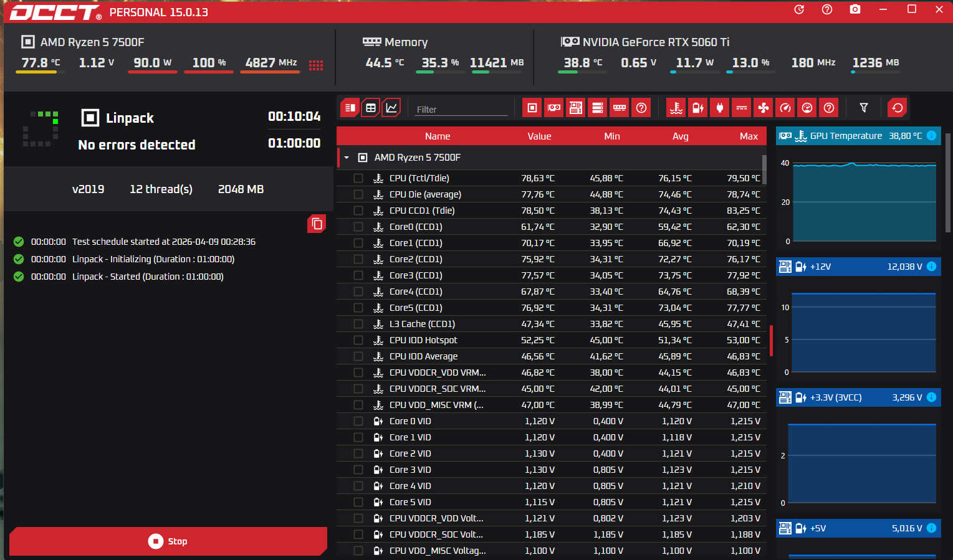Tick the Core 0 VID checkbox
Screen dimensions: 953x560
point(358,421)
